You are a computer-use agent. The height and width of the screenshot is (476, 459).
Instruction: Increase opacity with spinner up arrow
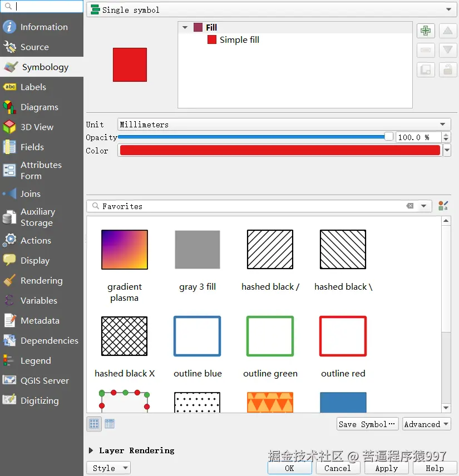pos(446,135)
